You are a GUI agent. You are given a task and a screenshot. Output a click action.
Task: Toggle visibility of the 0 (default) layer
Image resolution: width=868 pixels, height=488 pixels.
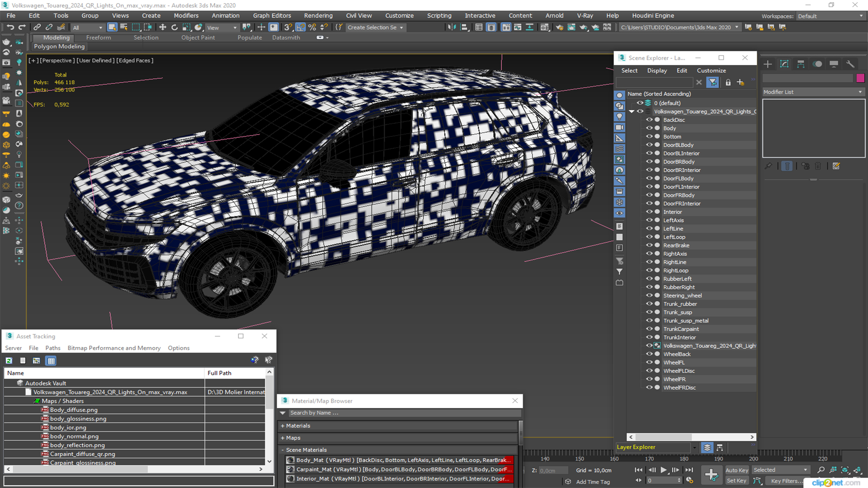(x=640, y=103)
